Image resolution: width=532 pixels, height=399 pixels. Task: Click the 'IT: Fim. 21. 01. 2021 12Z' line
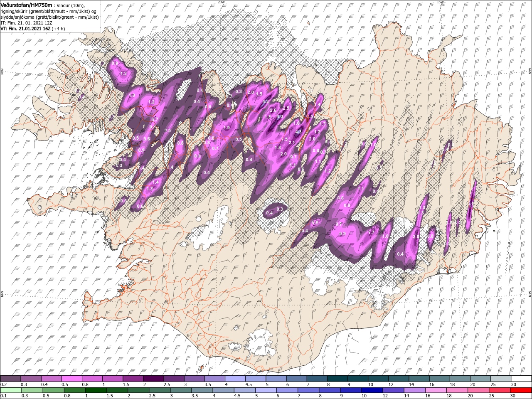(26, 22)
